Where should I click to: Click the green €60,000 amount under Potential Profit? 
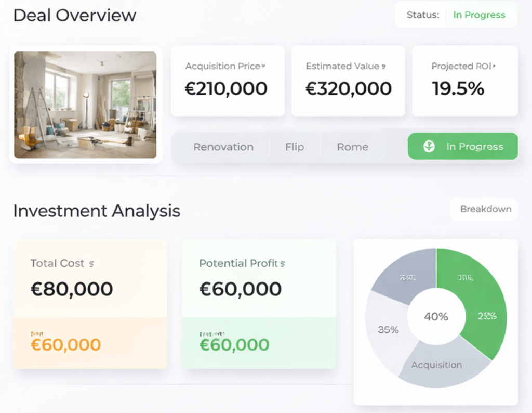tap(234, 344)
